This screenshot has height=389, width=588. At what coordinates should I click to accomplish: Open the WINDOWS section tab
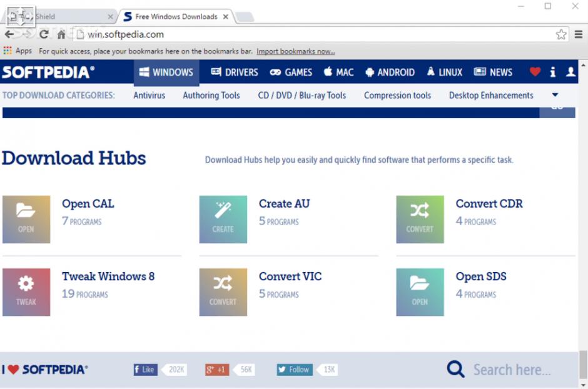pyautogui.click(x=166, y=72)
